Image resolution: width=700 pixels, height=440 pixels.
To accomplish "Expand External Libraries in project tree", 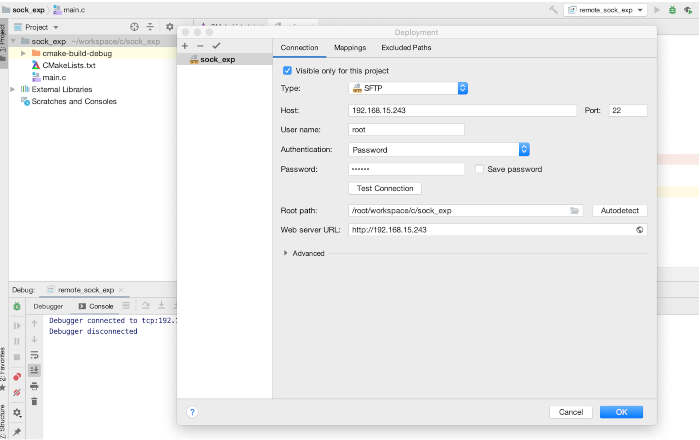I will point(12,89).
